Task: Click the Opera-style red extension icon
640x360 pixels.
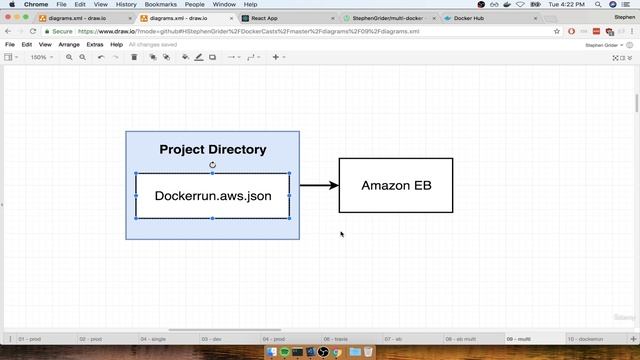Action: click(571, 31)
